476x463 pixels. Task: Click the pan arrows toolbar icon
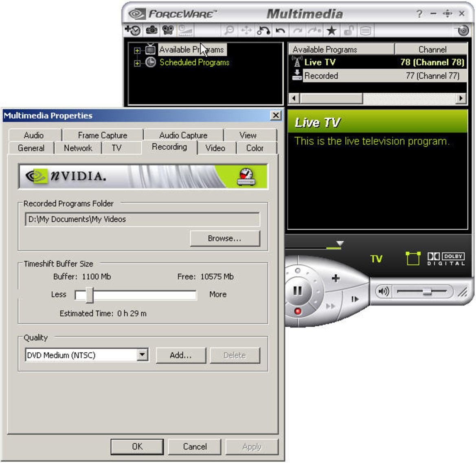pyautogui.click(x=246, y=31)
